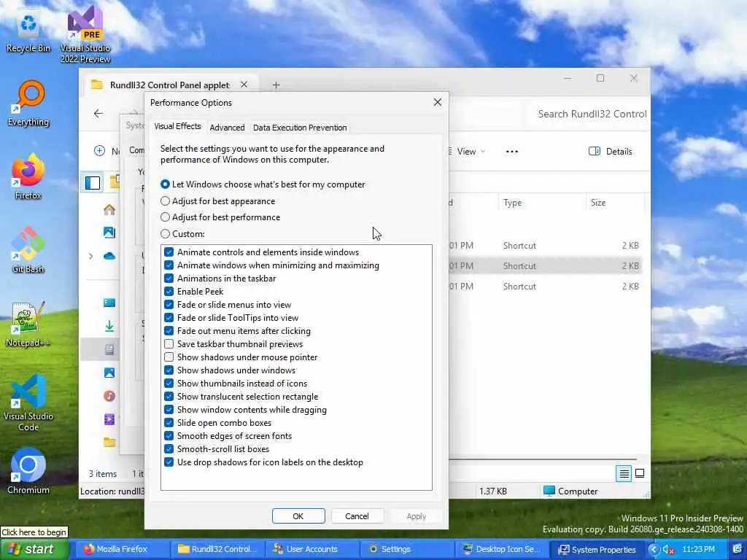
Task: Open Downloads icon in Explorer sidebar
Action: click(109, 326)
